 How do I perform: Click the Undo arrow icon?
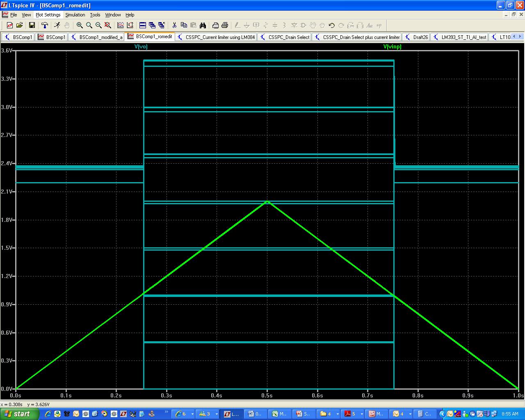[332, 25]
